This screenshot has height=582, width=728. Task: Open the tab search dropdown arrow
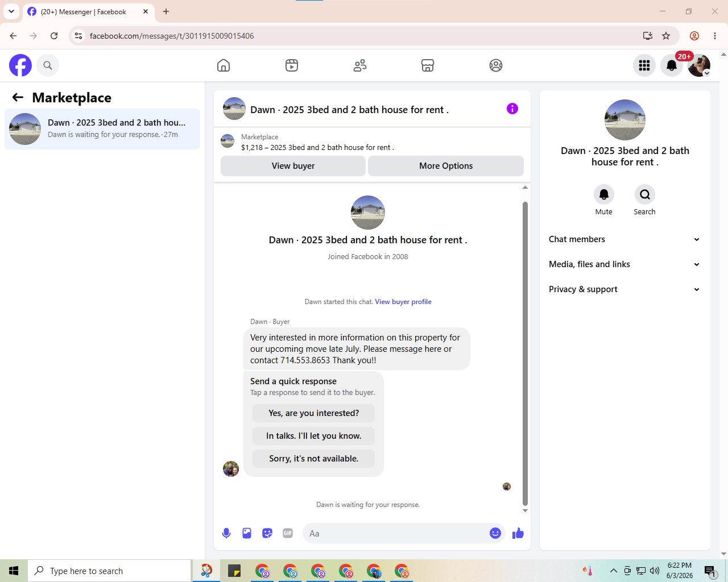[x=11, y=11]
